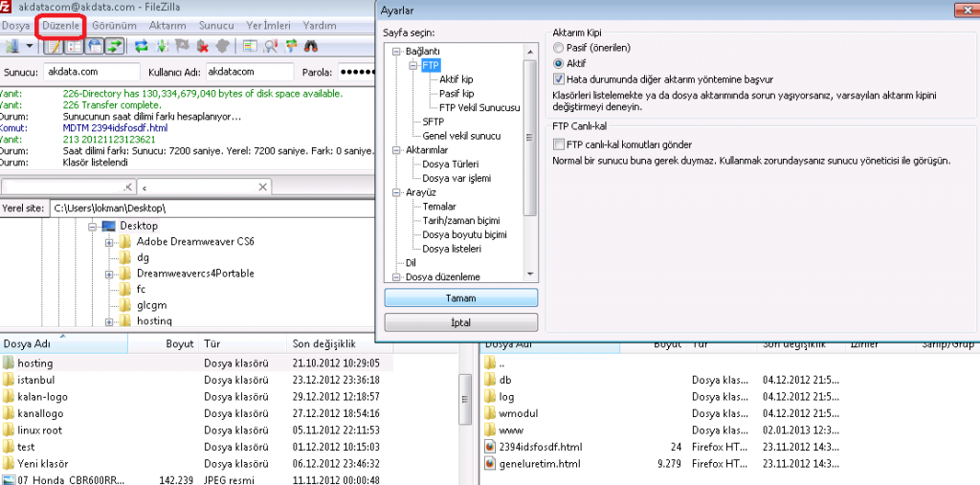The height and width of the screenshot is (485, 980).
Task: Click the linux root folder icon
Action: (8, 430)
